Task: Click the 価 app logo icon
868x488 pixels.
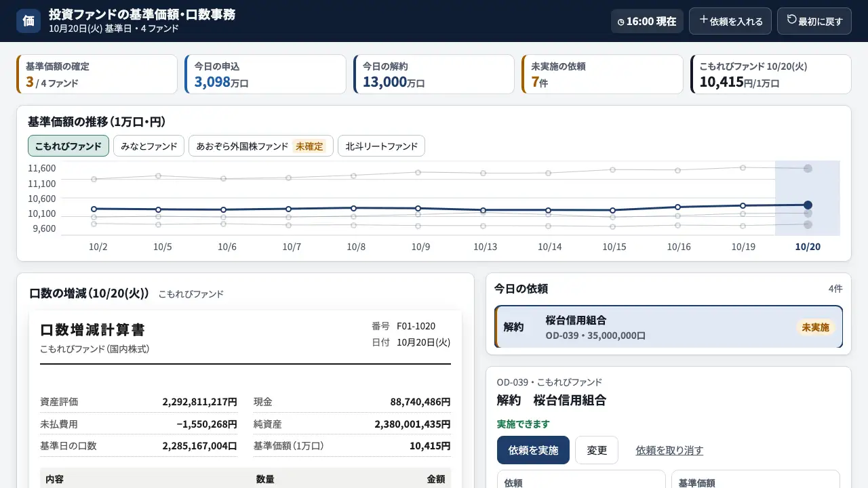Action: (28, 21)
